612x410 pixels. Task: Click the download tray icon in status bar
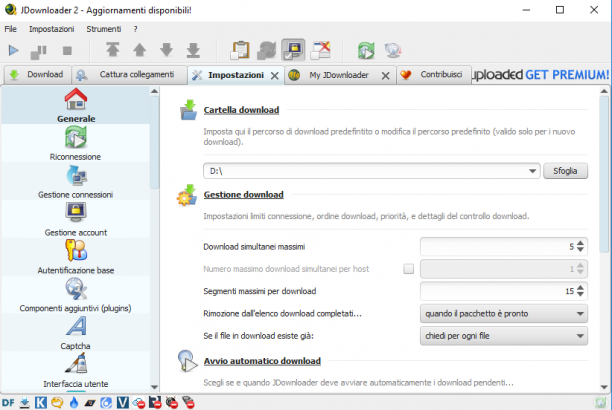(25, 403)
